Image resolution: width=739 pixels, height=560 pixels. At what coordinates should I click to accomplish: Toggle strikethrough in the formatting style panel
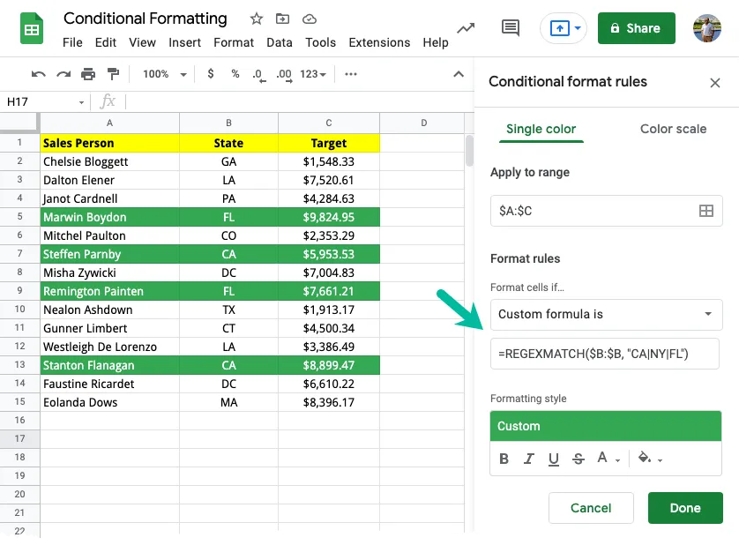coord(578,458)
